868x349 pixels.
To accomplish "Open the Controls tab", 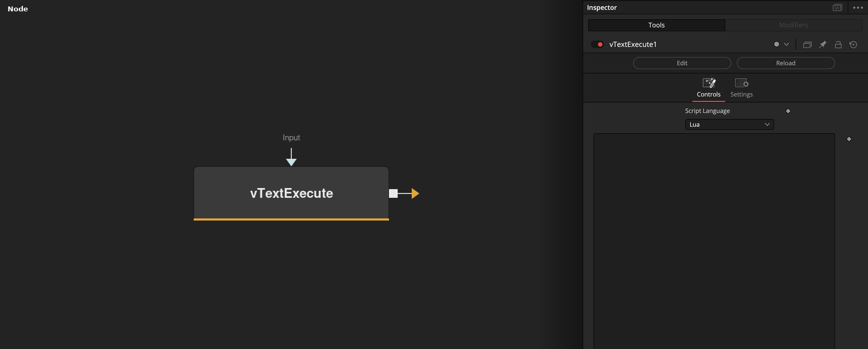I will point(709,88).
